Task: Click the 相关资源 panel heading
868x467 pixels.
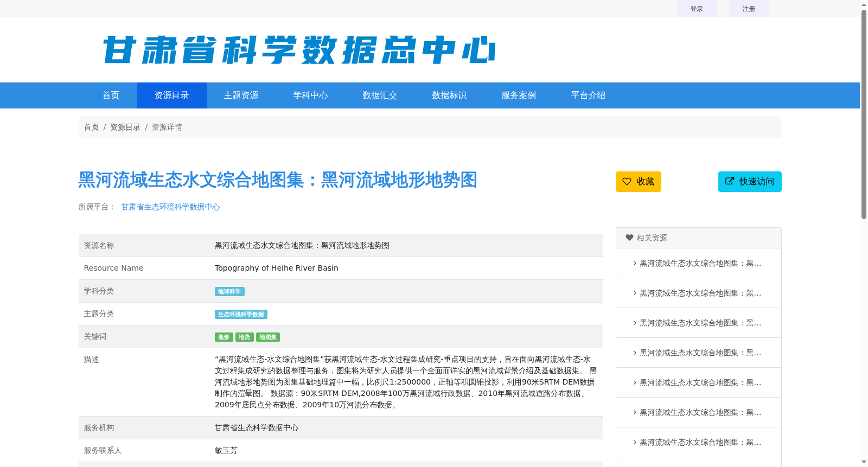Action: 699,238
